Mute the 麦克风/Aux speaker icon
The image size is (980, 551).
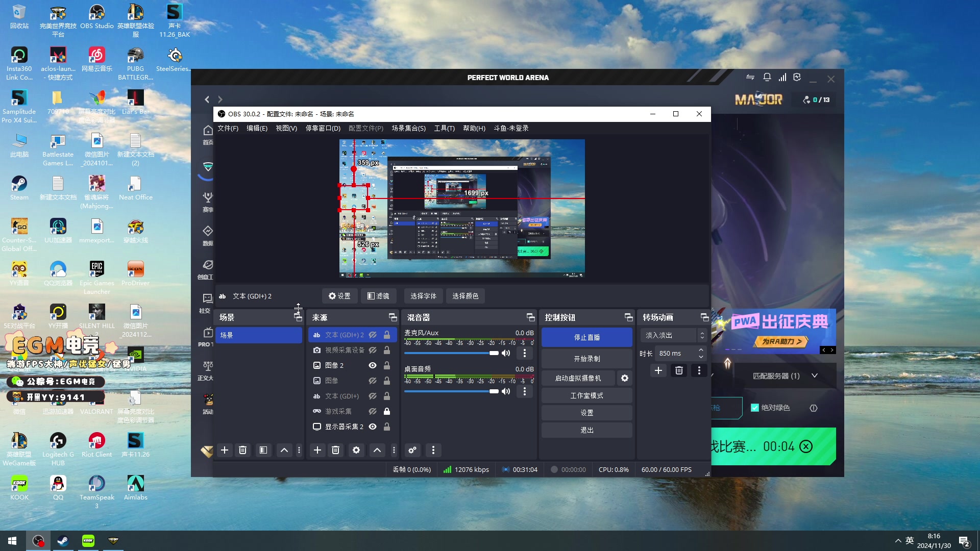tap(506, 353)
